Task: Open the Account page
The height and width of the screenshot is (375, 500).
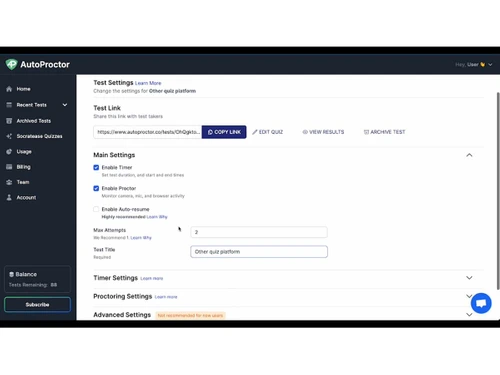Action: [26, 197]
